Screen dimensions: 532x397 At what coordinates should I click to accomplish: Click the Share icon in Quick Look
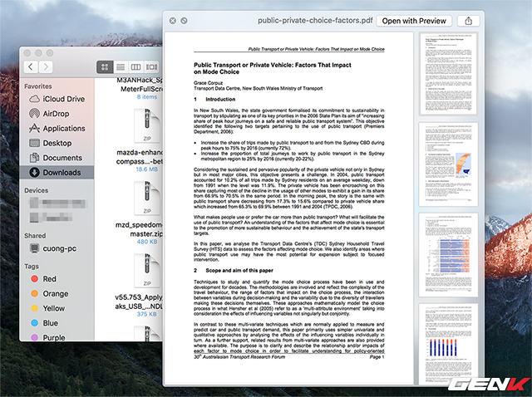click(468, 21)
